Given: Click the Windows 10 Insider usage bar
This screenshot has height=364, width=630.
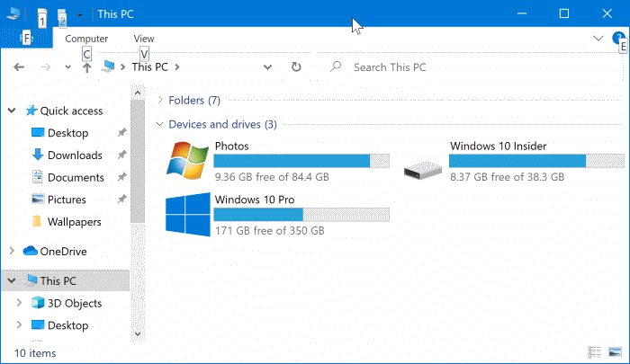Looking at the screenshot, I should click(536, 161).
